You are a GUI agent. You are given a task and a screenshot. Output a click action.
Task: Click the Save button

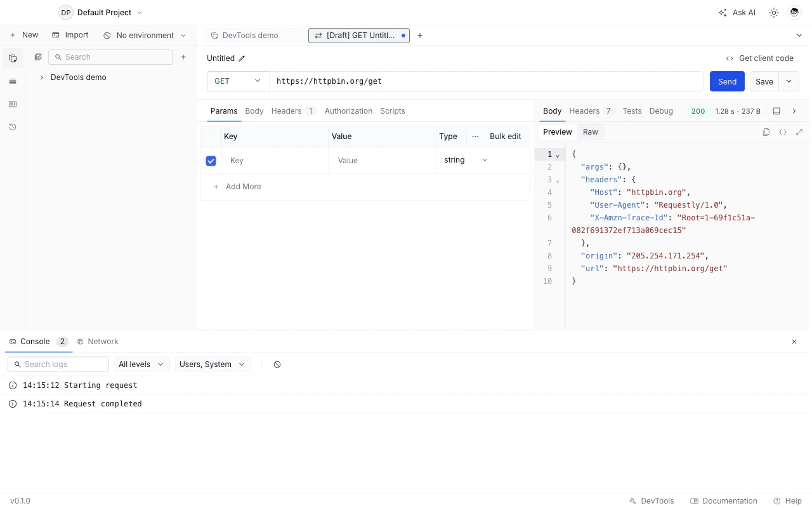click(764, 81)
